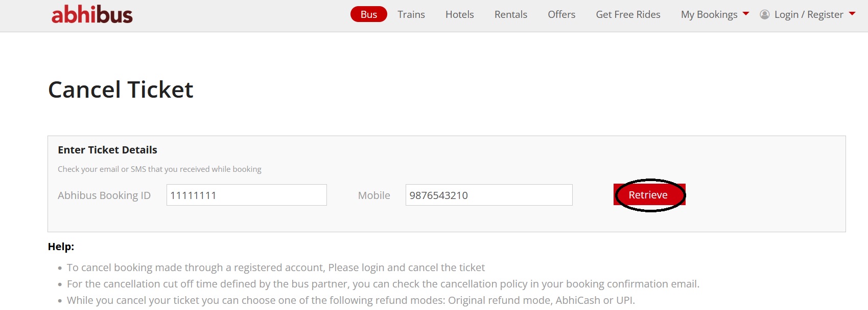Open the Trains section
Screen dimensions: 868x310
pyautogui.click(x=411, y=14)
